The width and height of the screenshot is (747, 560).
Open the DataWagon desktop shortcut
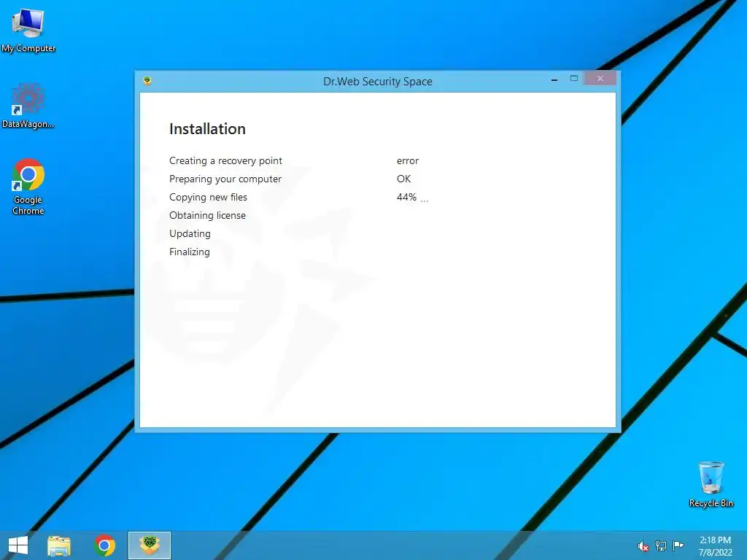pyautogui.click(x=28, y=106)
